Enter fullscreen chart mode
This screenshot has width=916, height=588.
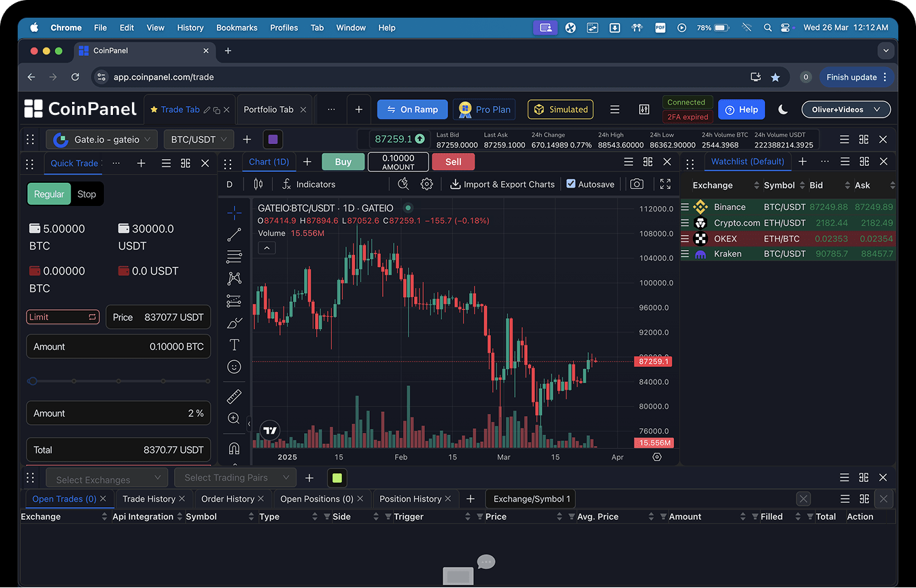coord(665,184)
